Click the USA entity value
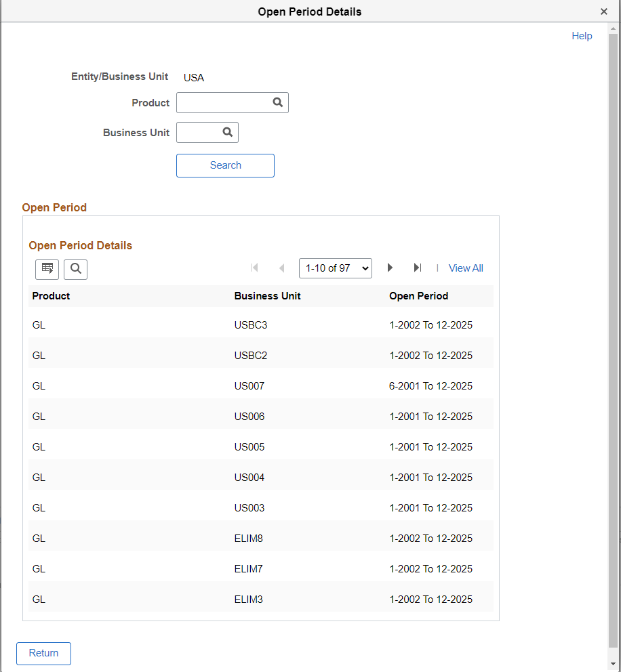621x672 pixels. (x=194, y=78)
